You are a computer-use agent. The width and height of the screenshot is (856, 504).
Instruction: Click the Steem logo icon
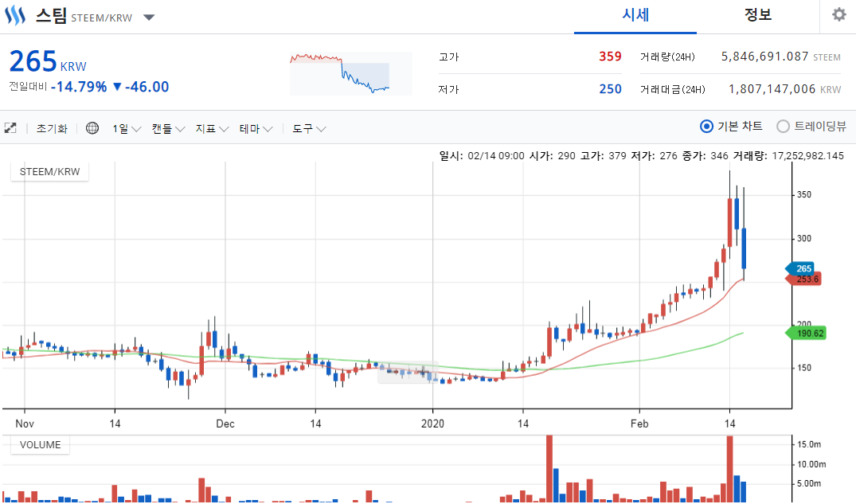pos(15,16)
